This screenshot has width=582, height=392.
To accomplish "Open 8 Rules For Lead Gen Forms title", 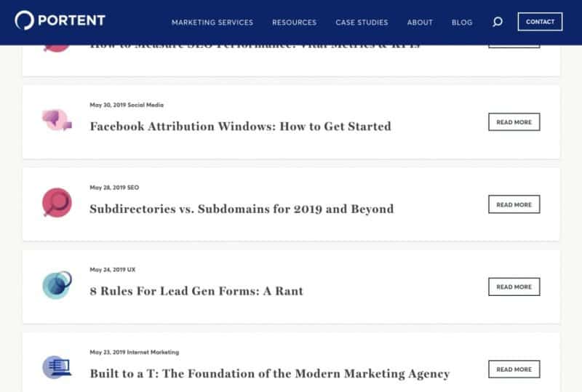I will tap(196, 291).
